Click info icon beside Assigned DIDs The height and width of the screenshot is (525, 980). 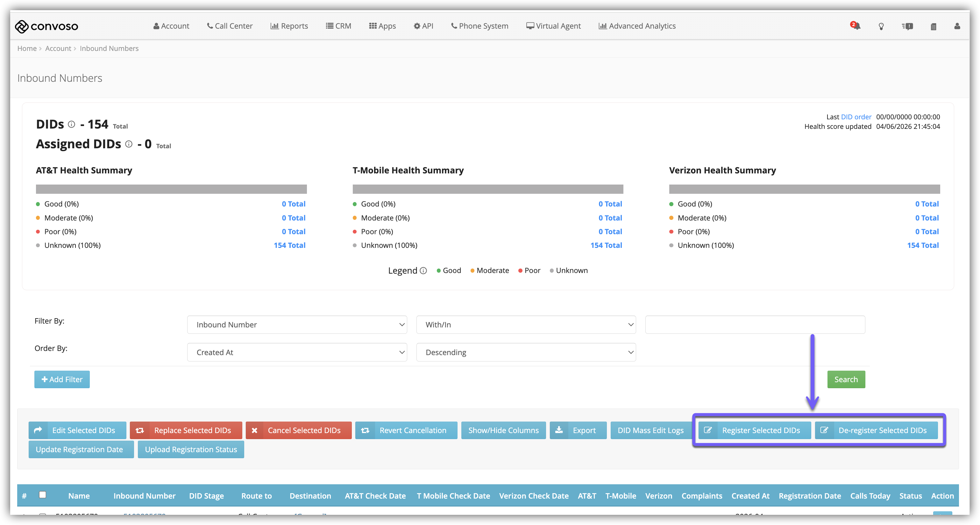[x=129, y=144]
